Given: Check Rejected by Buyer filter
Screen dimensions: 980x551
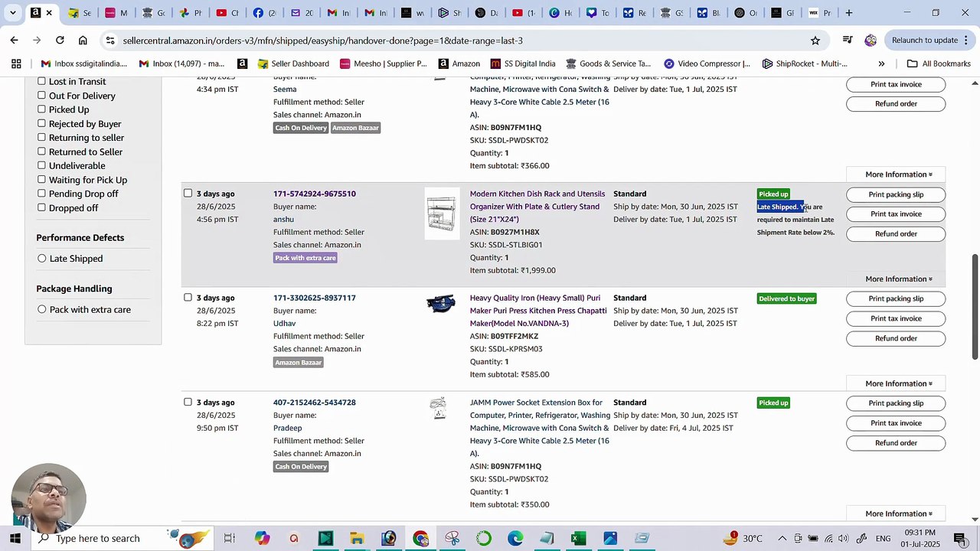Looking at the screenshot, I should pos(41,123).
